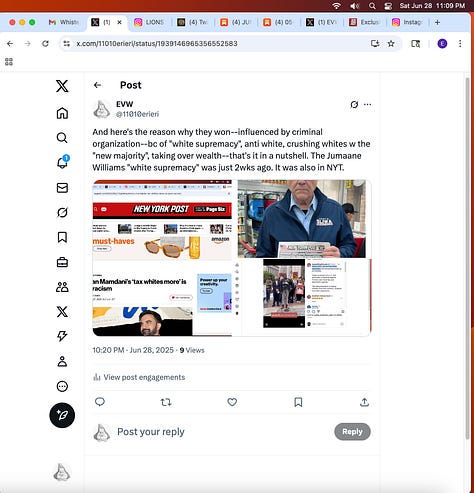Open Explore search magnifier in sidebar

62,138
